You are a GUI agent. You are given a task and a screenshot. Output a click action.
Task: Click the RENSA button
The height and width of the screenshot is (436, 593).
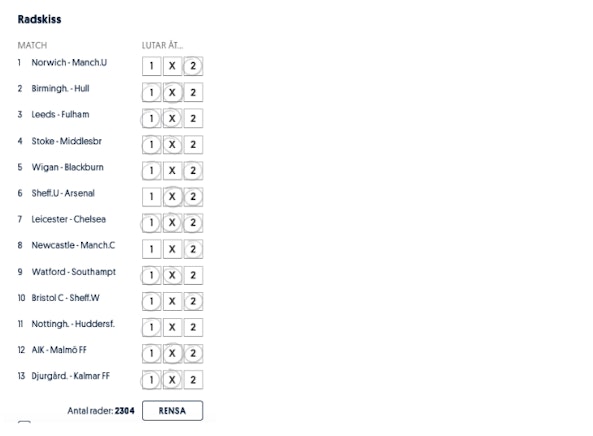(x=172, y=411)
